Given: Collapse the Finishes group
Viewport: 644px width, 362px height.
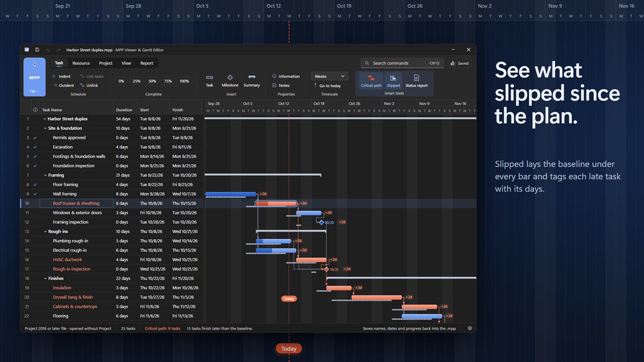Looking at the screenshot, I should [45, 279].
